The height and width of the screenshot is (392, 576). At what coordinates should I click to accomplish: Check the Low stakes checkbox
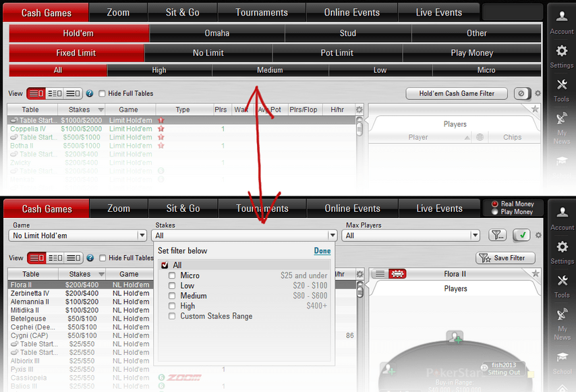pos(172,285)
